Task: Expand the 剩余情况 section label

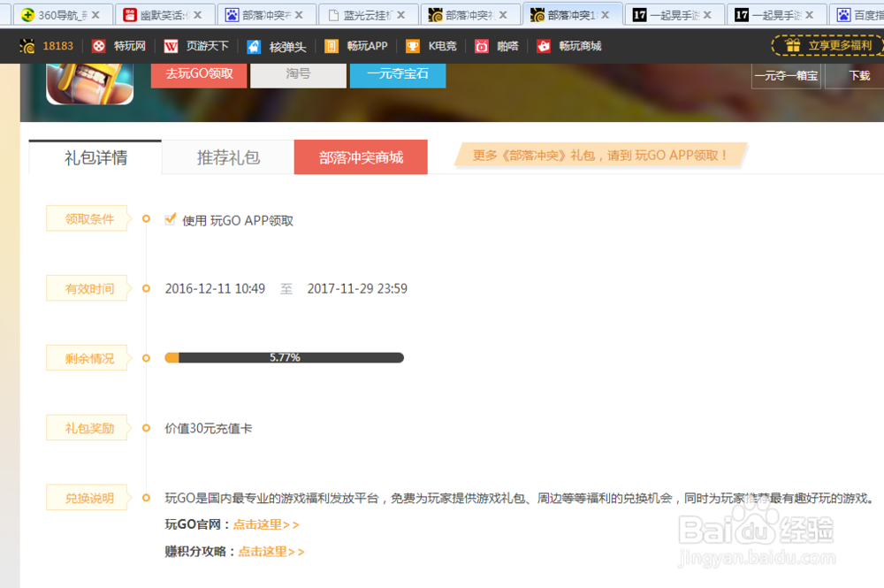Action: point(86,357)
